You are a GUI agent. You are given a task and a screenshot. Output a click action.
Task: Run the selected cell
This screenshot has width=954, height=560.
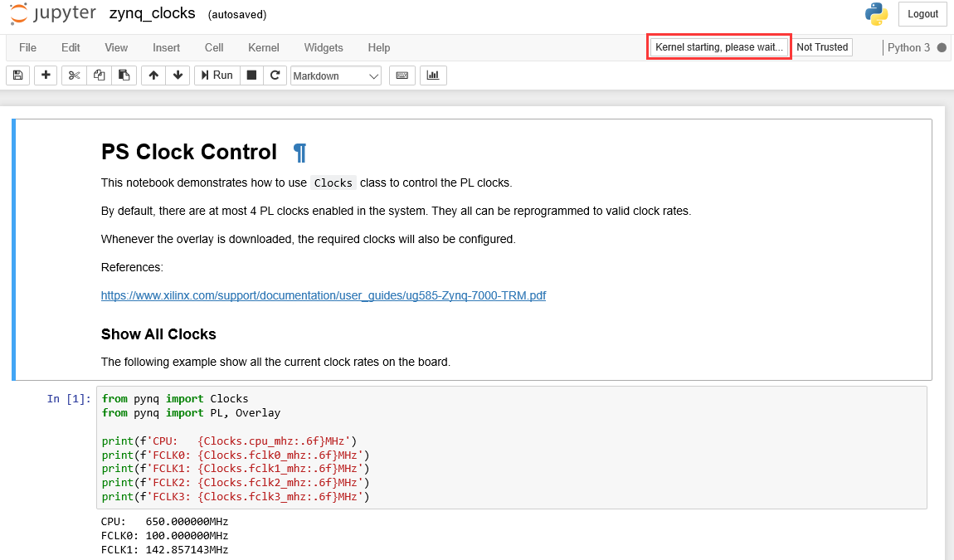click(217, 75)
